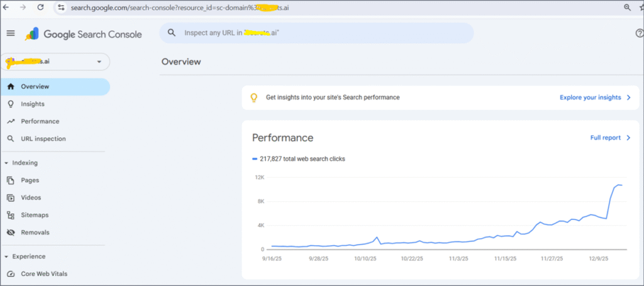Select Overview in the sidebar
This screenshot has height=286, width=644.
click(35, 87)
